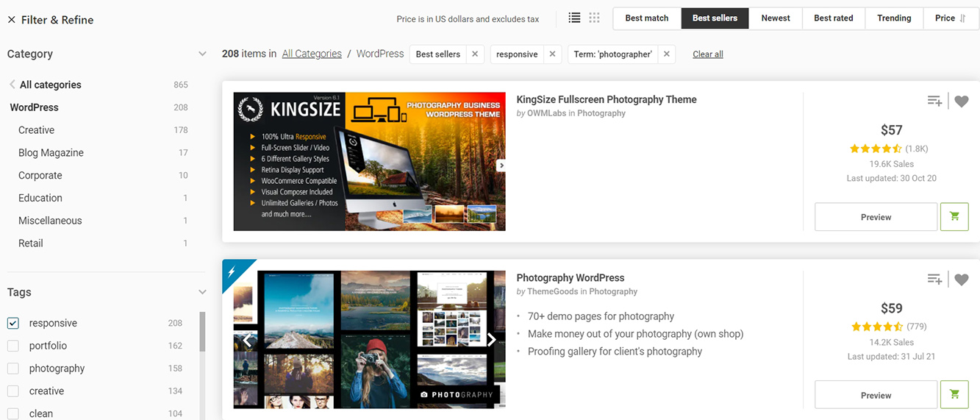Click the Clear all filters link
Image resolution: width=980 pixels, height=420 pixels.
coord(707,54)
